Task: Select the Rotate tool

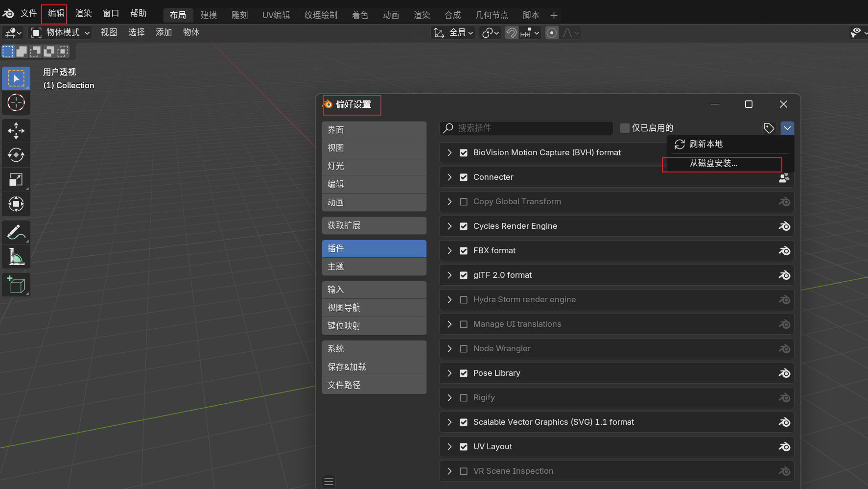Action: tap(16, 155)
